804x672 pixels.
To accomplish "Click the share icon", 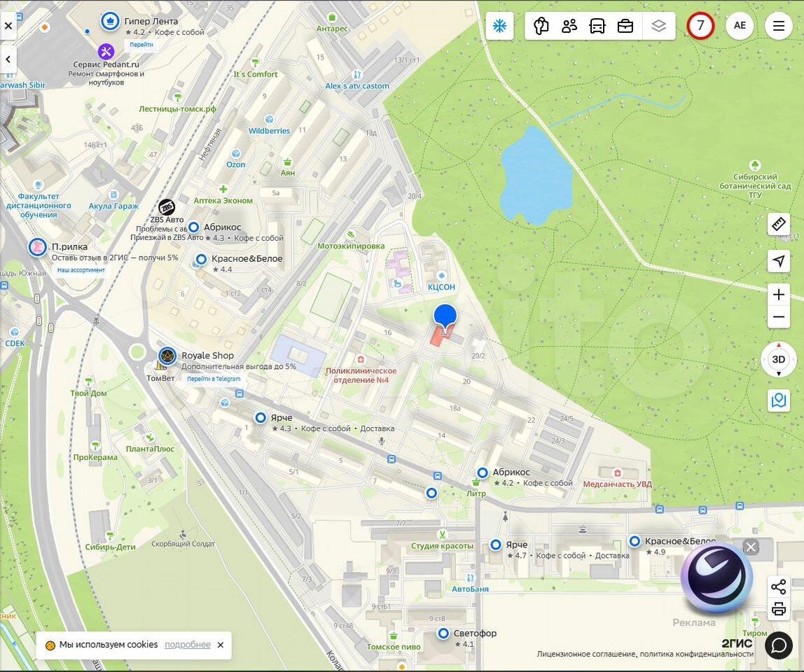I will point(778,587).
